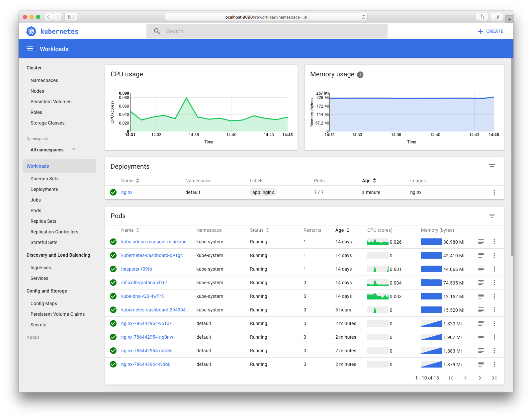Open Persistent Volume Claims in sidebar
The image size is (532, 419).
pyautogui.click(x=58, y=314)
